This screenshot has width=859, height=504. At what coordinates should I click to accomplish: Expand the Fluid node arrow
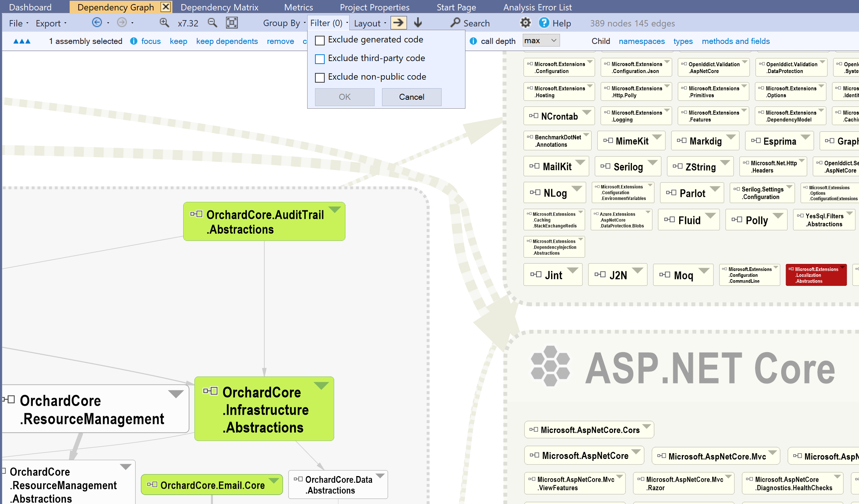click(x=710, y=216)
